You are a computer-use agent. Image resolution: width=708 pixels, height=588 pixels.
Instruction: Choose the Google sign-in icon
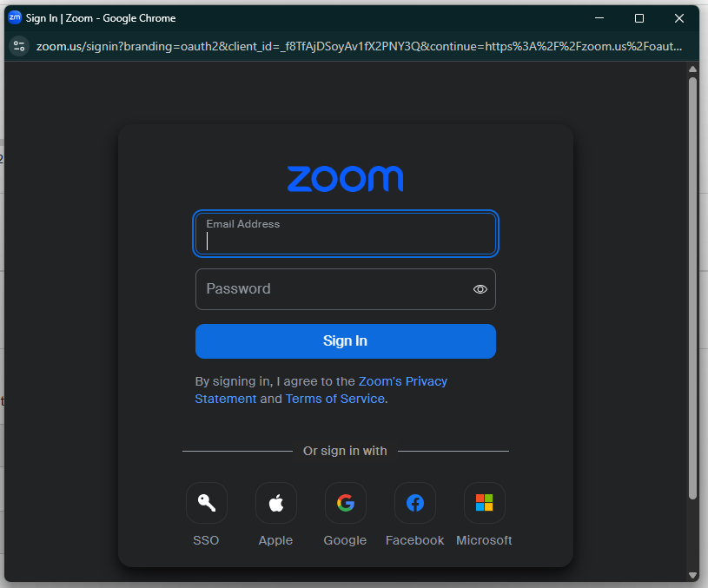(346, 503)
